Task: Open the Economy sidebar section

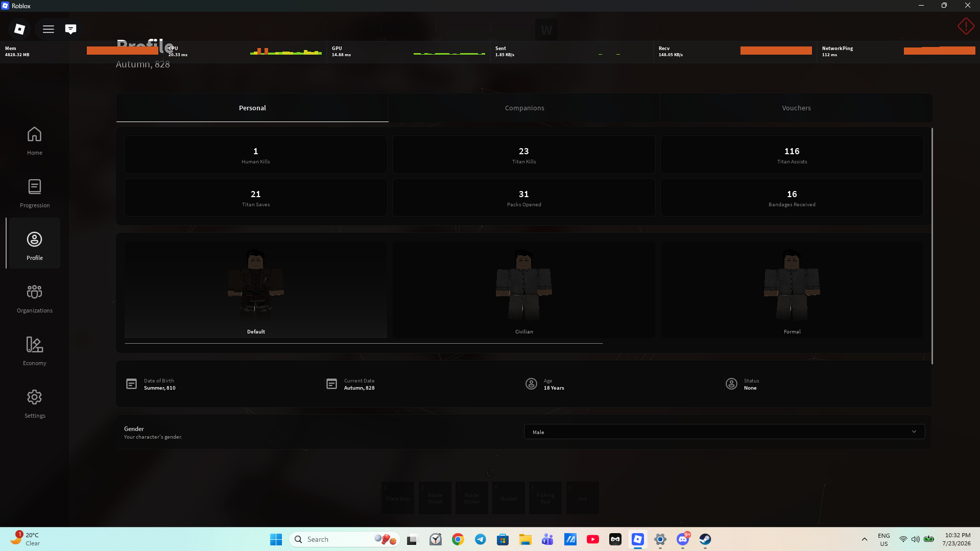Action: pyautogui.click(x=35, y=351)
